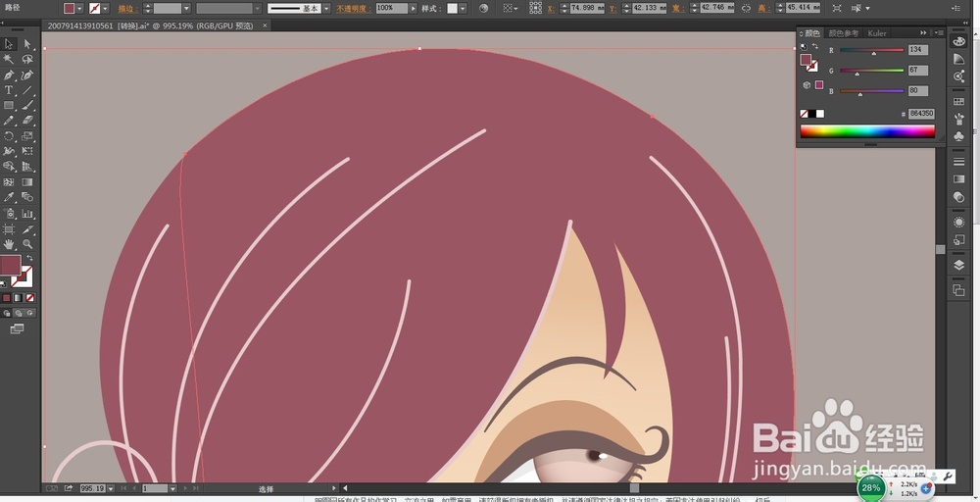Switch to the 颜色参考 Color Guide tab

click(843, 33)
